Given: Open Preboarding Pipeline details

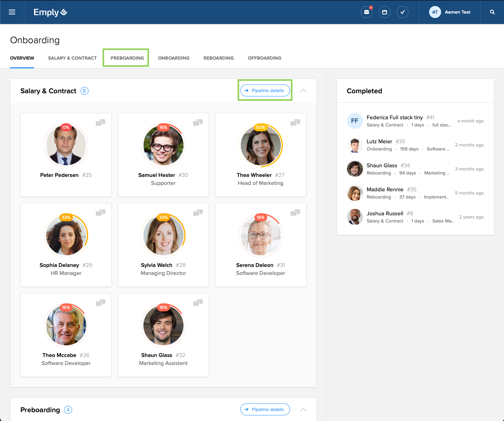Looking at the screenshot, I should click(x=265, y=409).
